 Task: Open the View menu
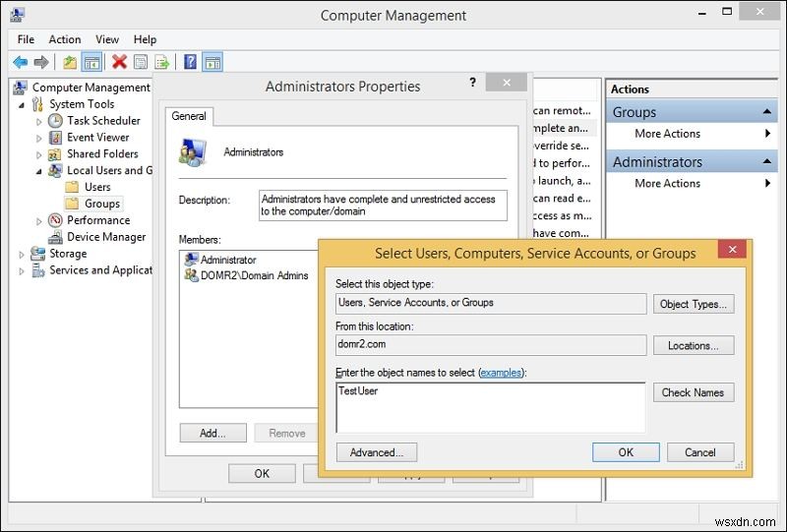click(107, 39)
